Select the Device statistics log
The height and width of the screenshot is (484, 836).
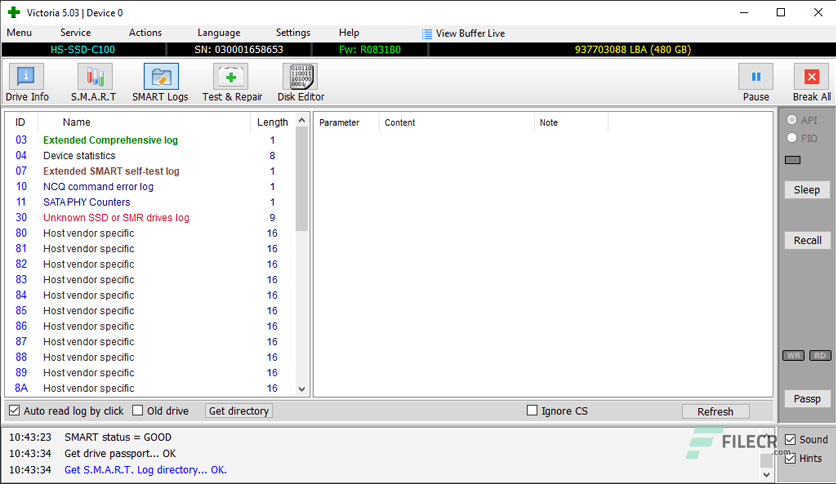[150, 156]
